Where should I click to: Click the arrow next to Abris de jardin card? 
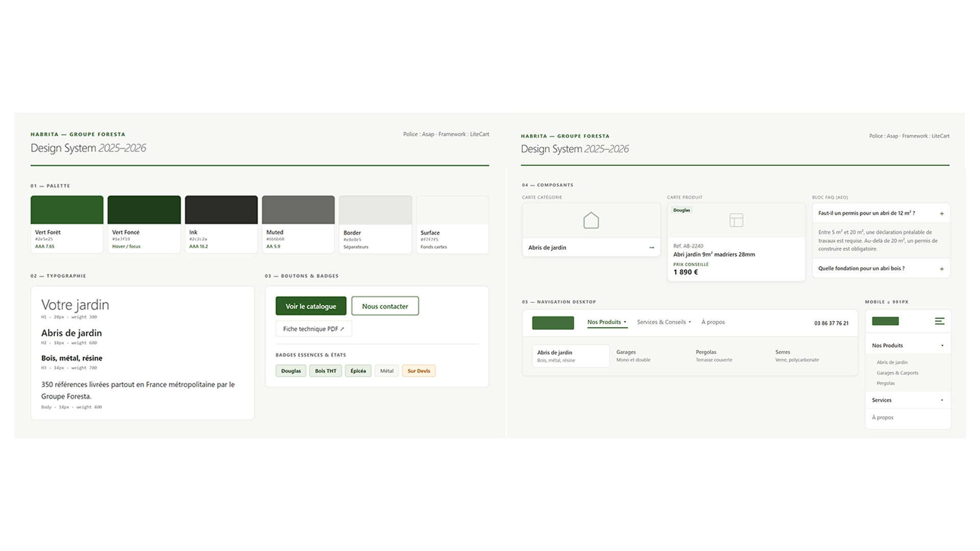pyautogui.click(x=651, y=247)
